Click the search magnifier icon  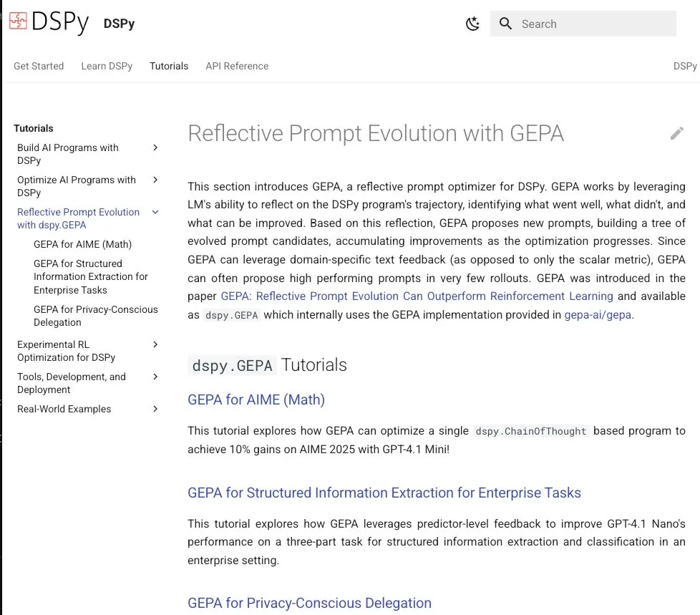(506, 24)
